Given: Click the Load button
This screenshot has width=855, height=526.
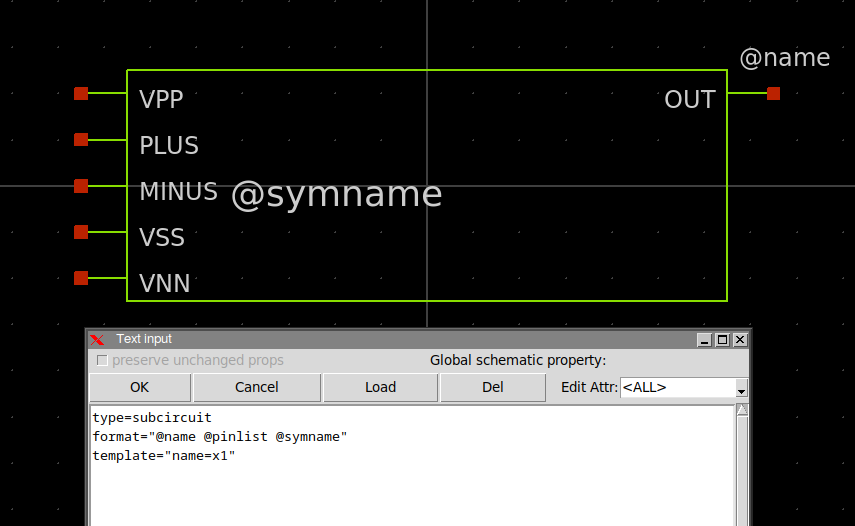Looking at the screenshot, I should tap(380, 387).
